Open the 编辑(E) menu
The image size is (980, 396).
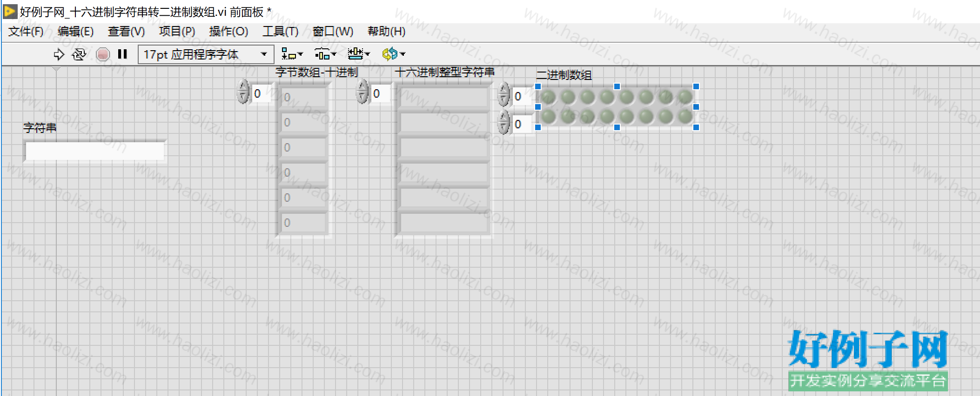tap(76, 31)
